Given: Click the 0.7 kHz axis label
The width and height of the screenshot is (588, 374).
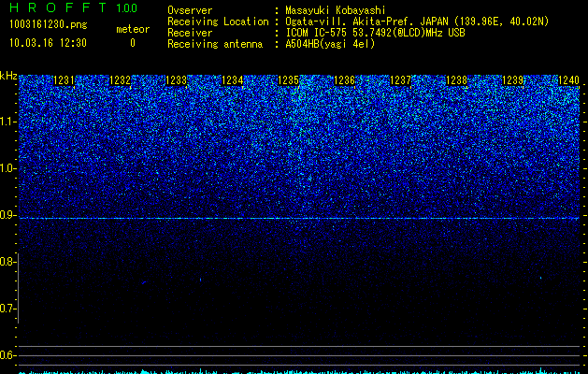Looking at the screenshot, I should click(x=8, y=309).
